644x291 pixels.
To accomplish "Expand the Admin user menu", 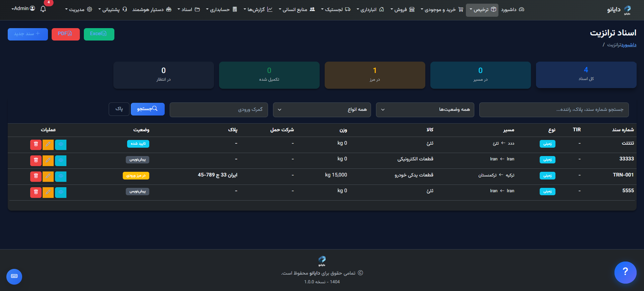I will tap(23, 9).
